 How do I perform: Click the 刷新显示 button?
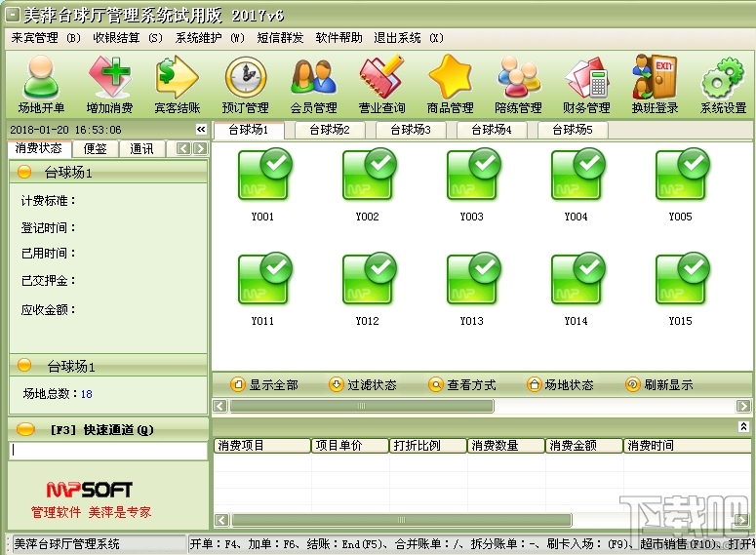(659, 384)
